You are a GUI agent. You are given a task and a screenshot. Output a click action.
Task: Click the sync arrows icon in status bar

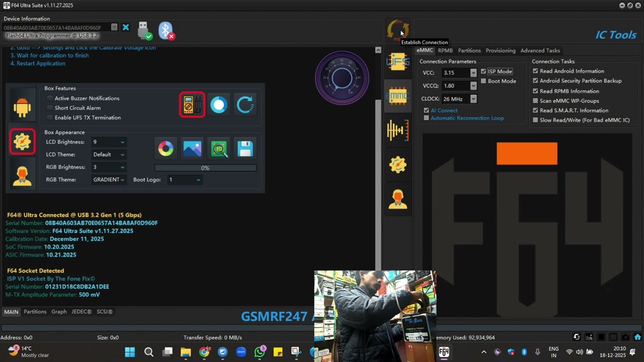coord(577,337)
